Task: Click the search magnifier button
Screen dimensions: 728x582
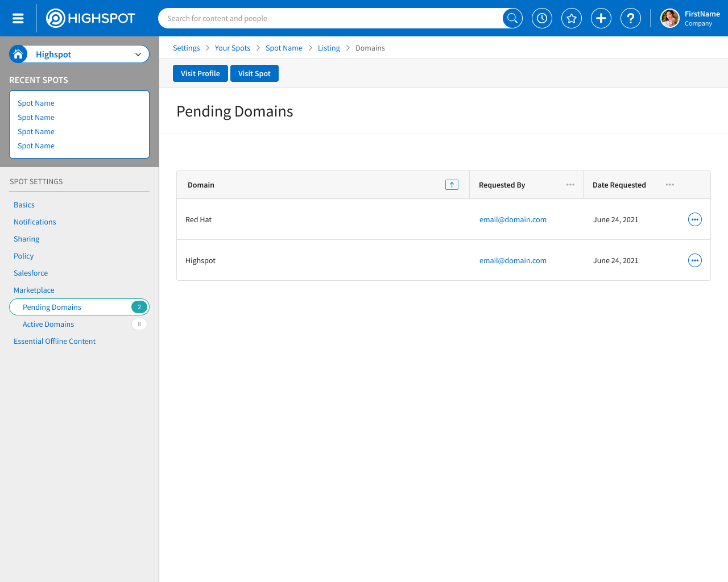Action: 512,18
